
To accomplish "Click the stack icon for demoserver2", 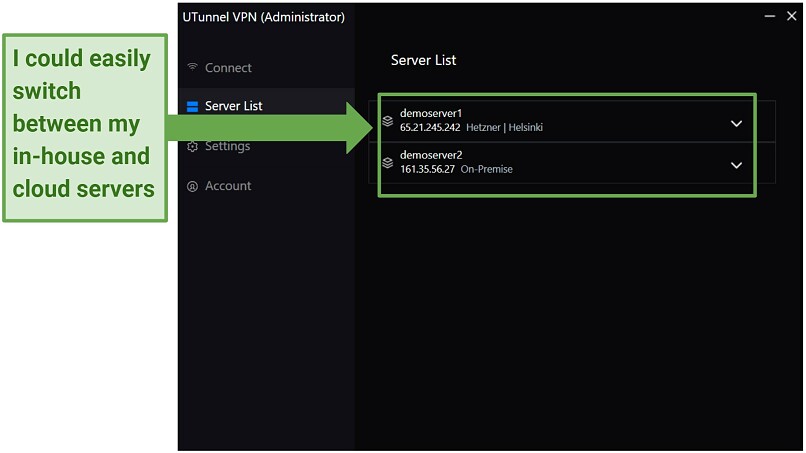I will [x=388, y=163].
